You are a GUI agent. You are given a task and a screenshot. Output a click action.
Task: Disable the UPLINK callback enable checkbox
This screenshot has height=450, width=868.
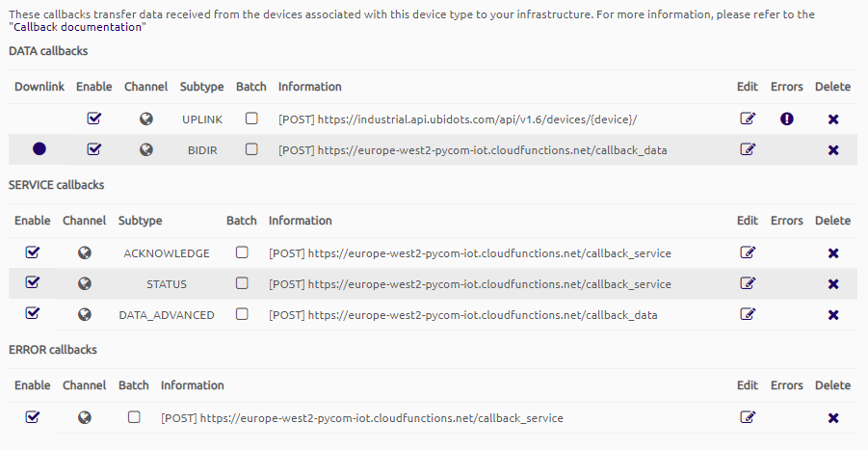click(93, 119)
